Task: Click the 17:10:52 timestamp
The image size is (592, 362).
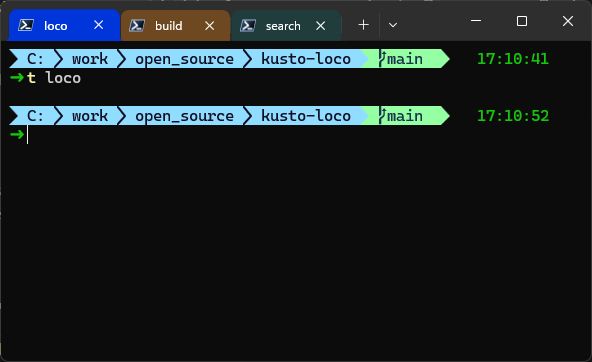Action: click(513, 116)
